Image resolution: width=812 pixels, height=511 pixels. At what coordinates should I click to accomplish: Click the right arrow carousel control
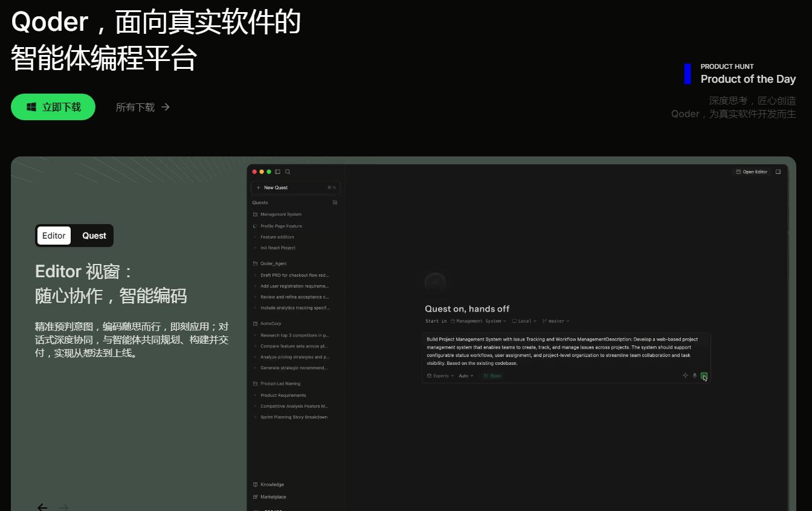click(x=64, y=507)
